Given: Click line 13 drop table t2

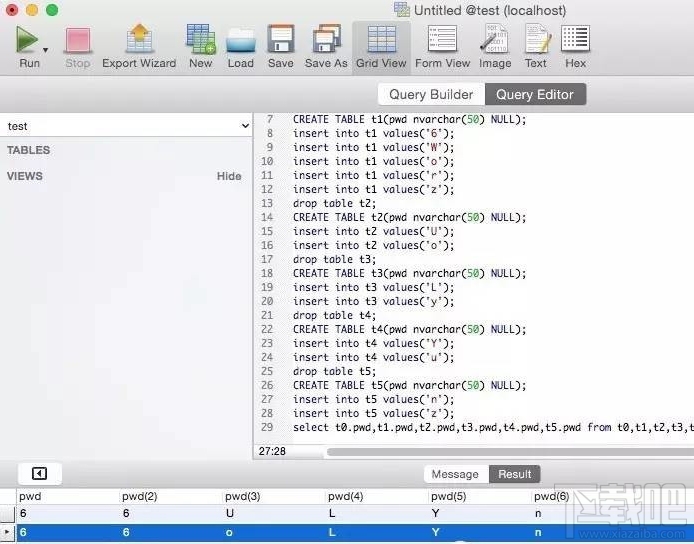Looking at the screenshot, I should (334, 204).
